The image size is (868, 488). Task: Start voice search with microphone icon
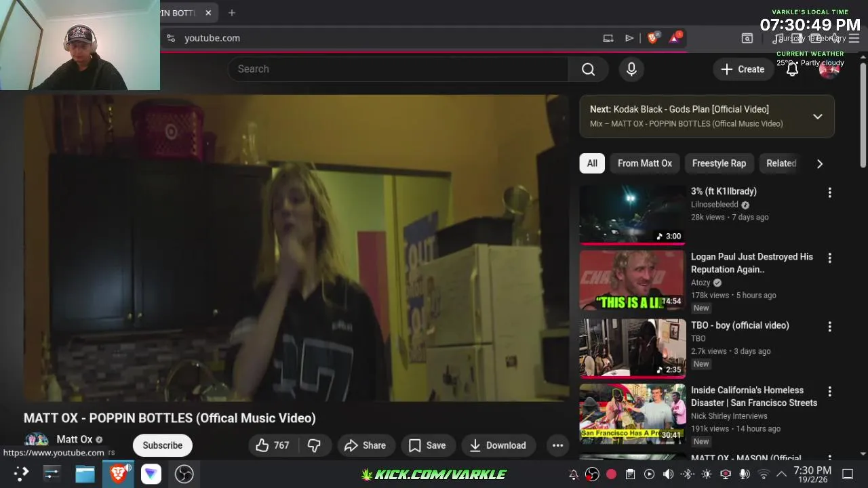click(631, 69)
